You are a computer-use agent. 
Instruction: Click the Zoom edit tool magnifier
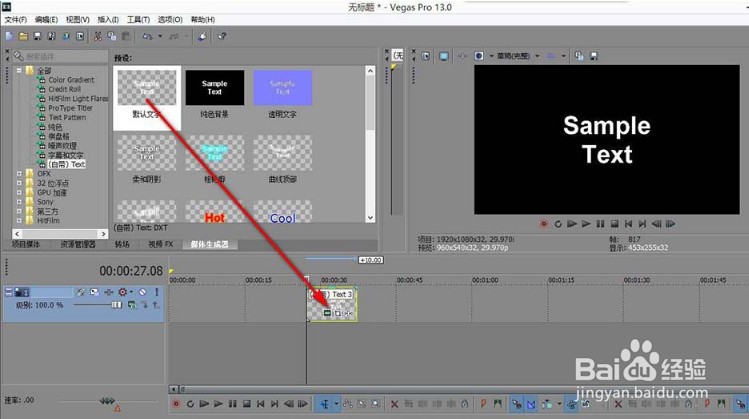coord(376,404)
